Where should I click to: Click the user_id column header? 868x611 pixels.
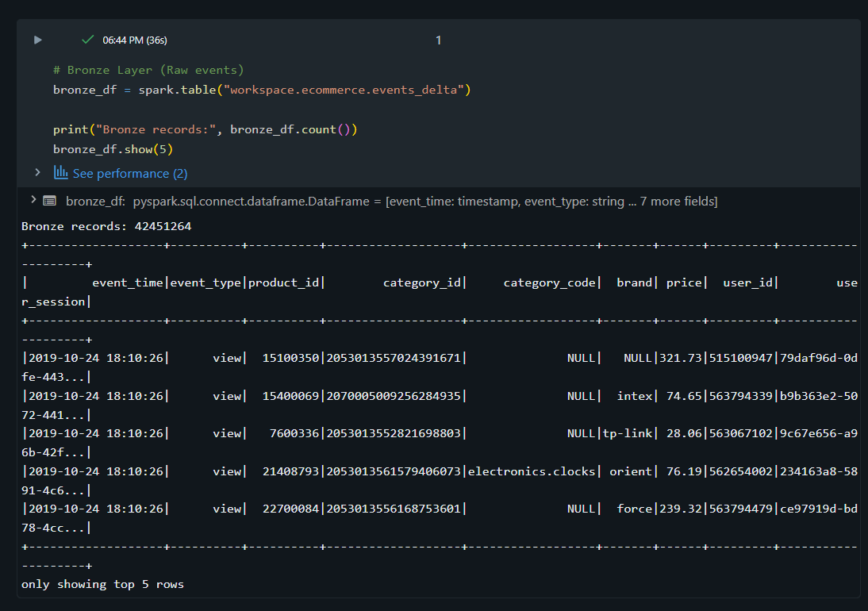click(x=748, y=282)
